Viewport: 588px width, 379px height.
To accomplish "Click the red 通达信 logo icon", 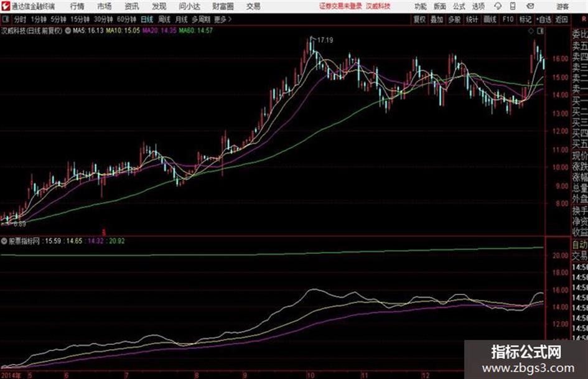I will (6, 6).
